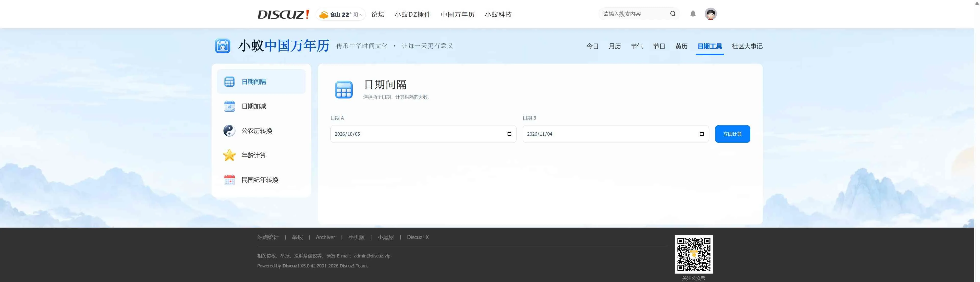Select 民国纪年转换 label in the sidebar
The width and height of the screenshot is (980, 282).
coord(260,180)
